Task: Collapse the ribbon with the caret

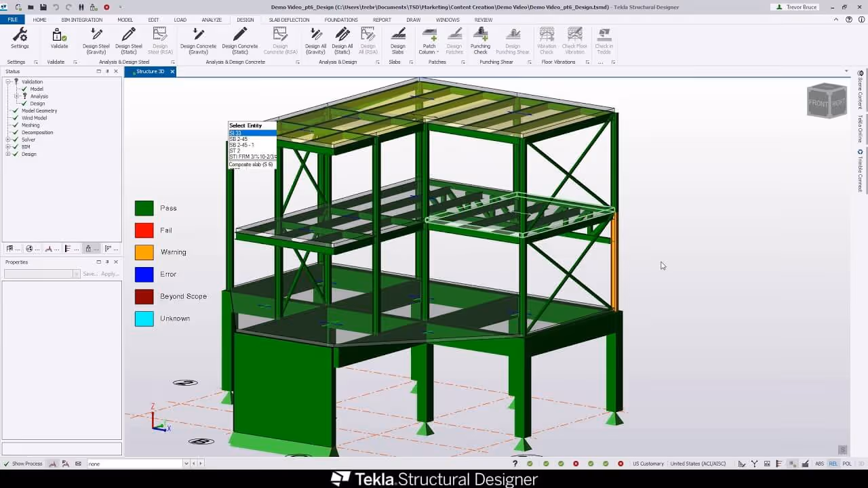Action: [836, 20]
